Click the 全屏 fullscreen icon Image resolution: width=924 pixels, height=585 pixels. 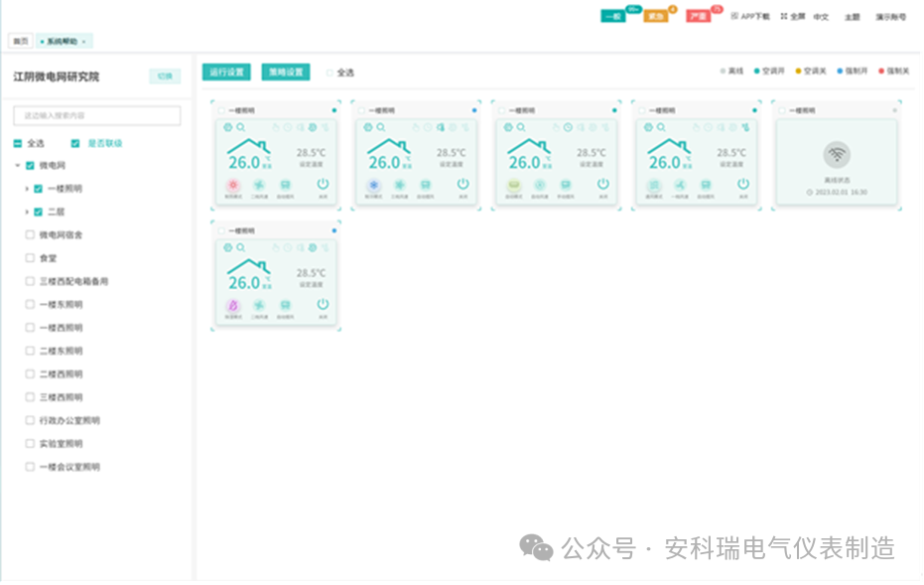(784, 15)
